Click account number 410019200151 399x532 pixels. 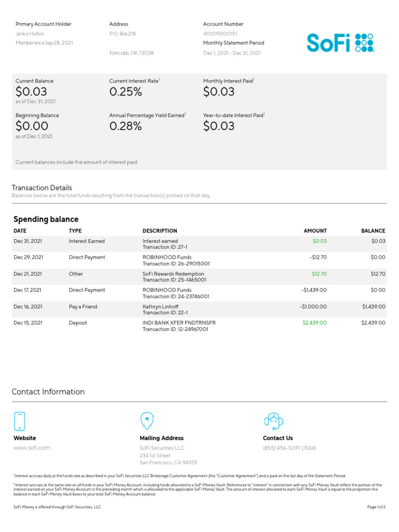[x=220, y=34]
